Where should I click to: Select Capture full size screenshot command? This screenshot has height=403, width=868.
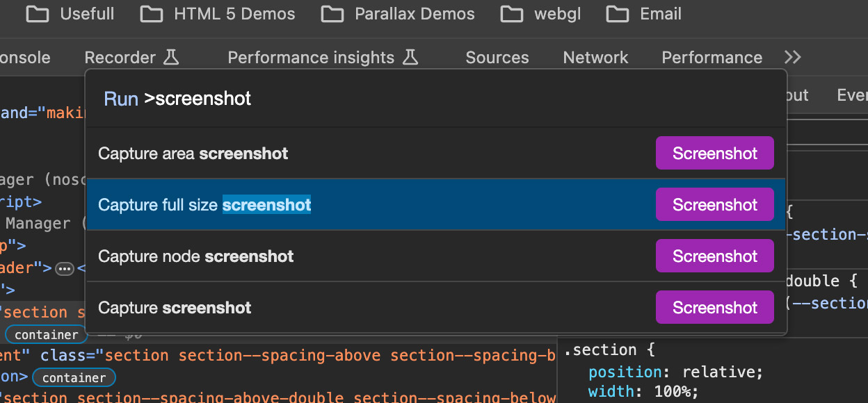click(436, 204)
